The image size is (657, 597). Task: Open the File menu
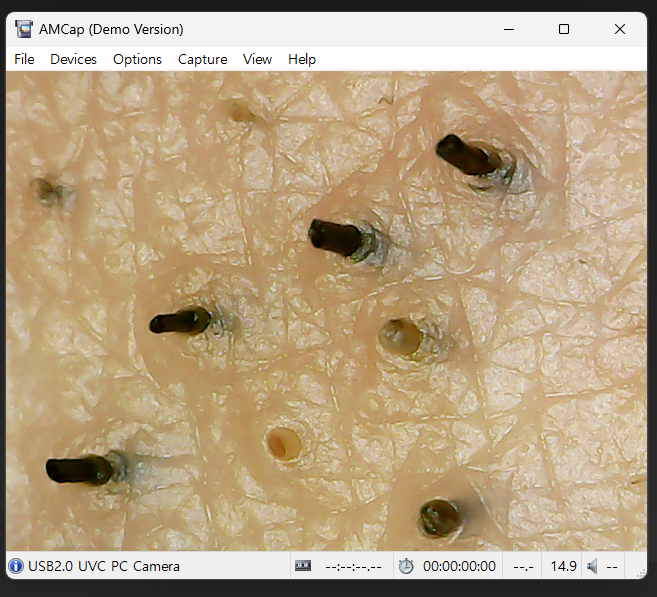point(24,59)
